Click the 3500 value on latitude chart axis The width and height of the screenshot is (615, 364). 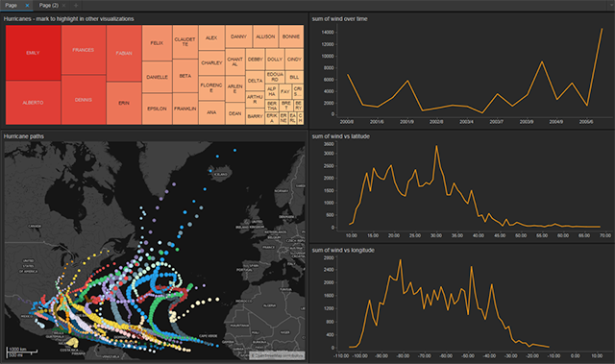pos(329,144)
